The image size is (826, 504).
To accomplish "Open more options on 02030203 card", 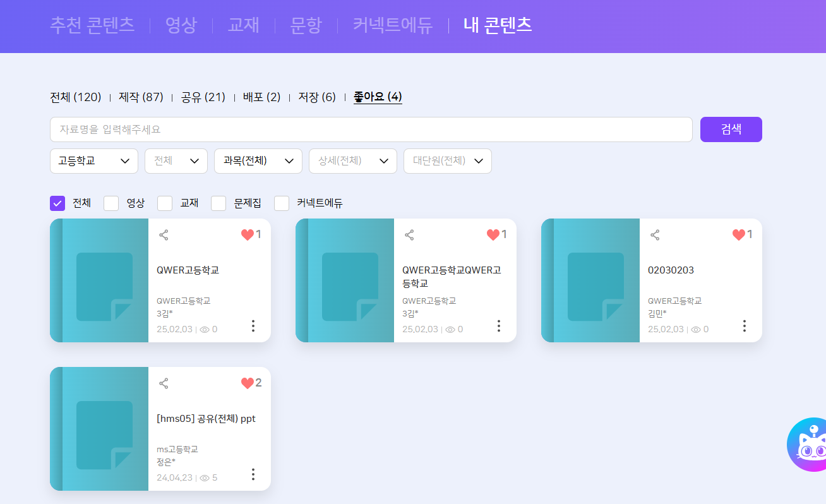I will click(744, 326).
